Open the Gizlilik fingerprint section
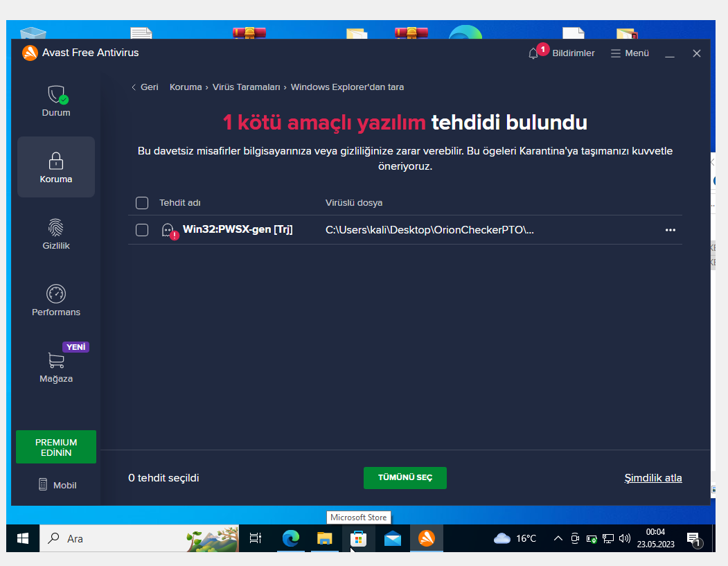Image resolution: width=728 pixels, height=566 pixels. (x=55, y=234)
